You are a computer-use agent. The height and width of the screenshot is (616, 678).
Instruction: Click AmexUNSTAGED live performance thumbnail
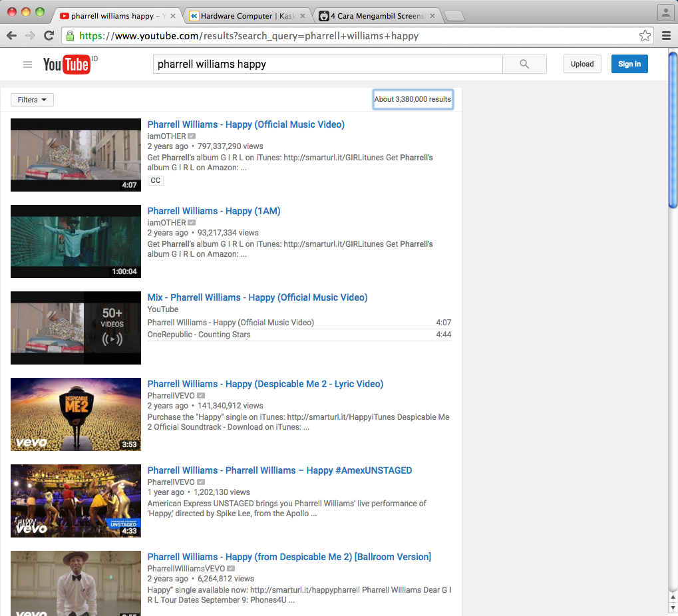pos(76,500)
